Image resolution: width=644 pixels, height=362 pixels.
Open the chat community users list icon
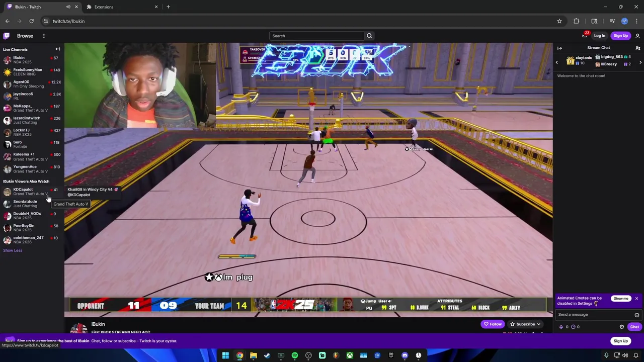(x=637, y=48)
